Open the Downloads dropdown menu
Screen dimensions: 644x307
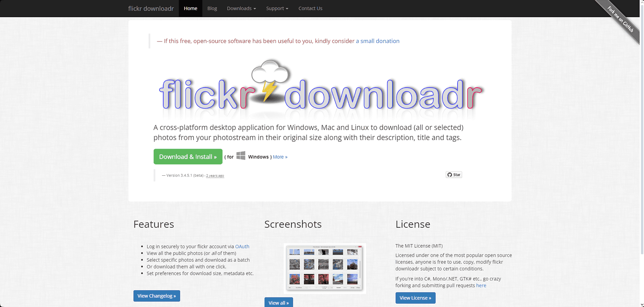coord(241,8)
